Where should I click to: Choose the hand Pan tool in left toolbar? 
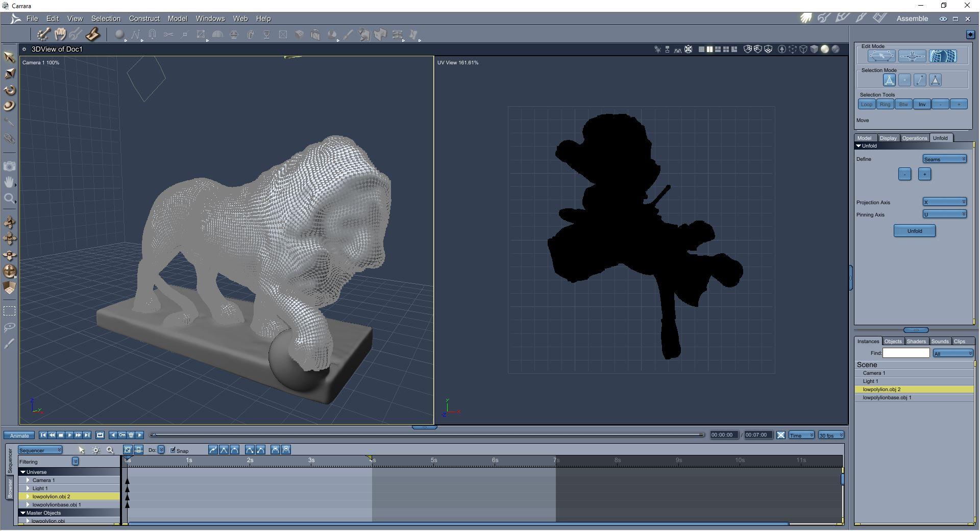(9, 182)
